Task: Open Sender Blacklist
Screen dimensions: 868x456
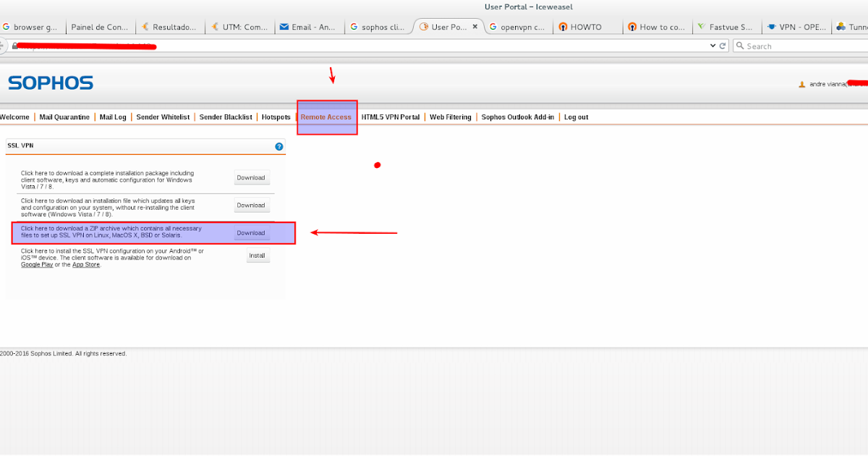Action: point(226,117)
